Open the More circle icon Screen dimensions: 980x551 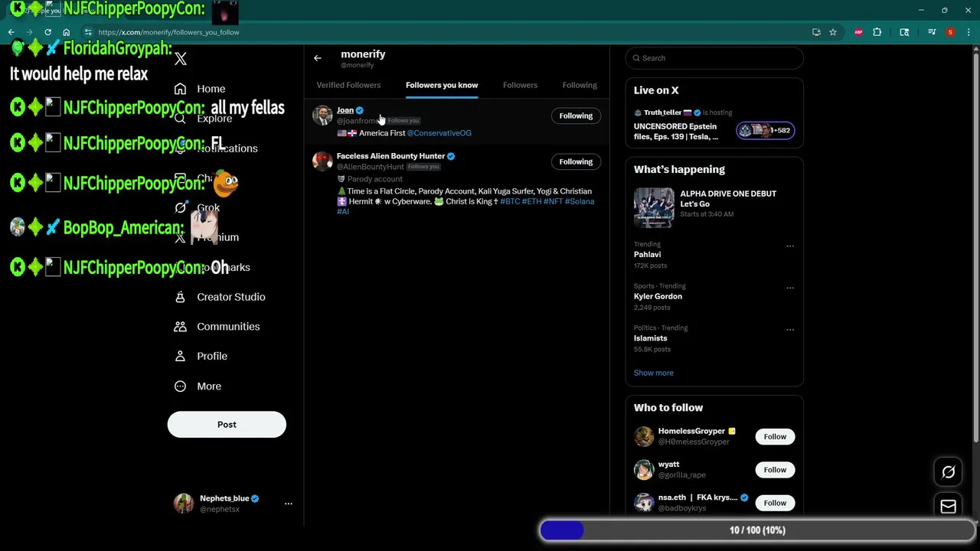[x=180, y=386]
